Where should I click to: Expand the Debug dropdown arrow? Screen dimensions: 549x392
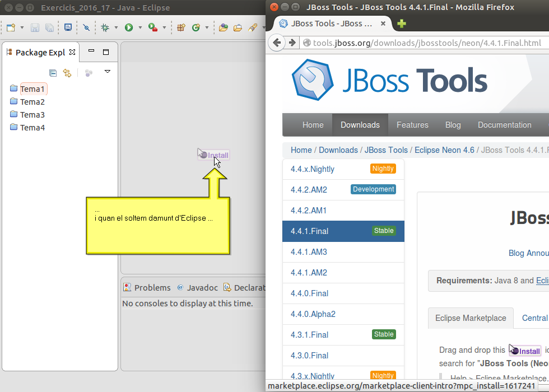coord(116,27)
